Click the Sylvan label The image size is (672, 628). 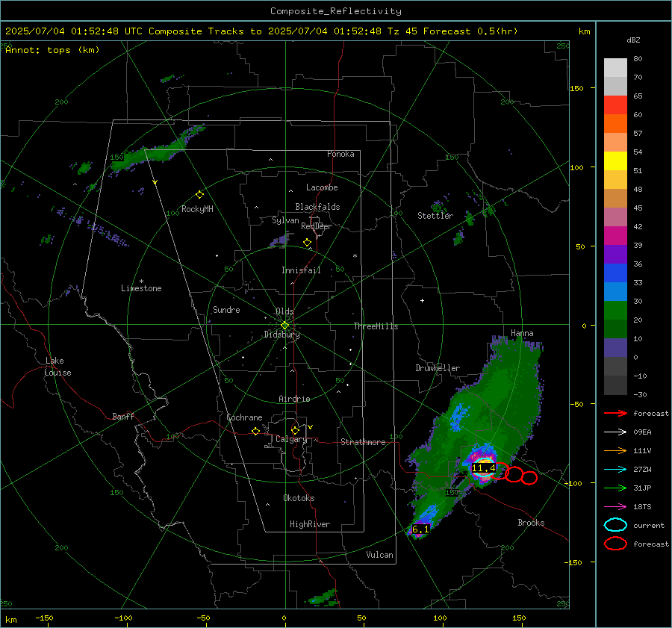285,220
